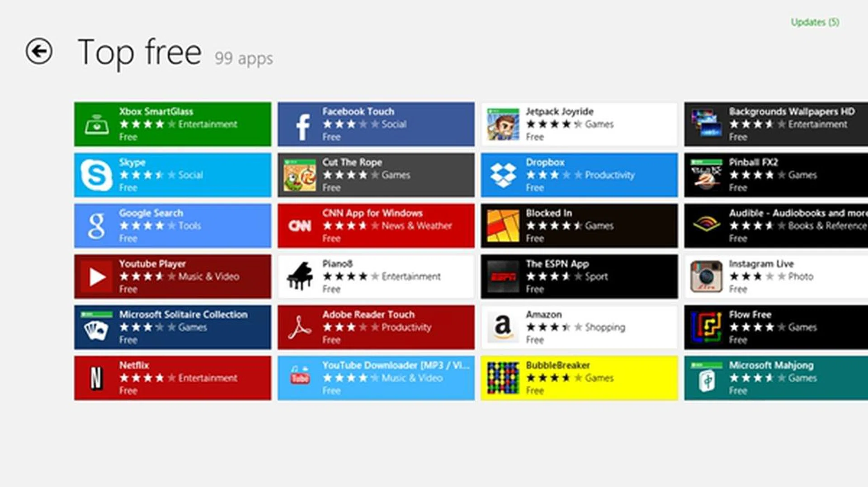Select the Dropbox box icon
Image resolution: width=868 pixels, height=487 pixels.
coord(503,175)
